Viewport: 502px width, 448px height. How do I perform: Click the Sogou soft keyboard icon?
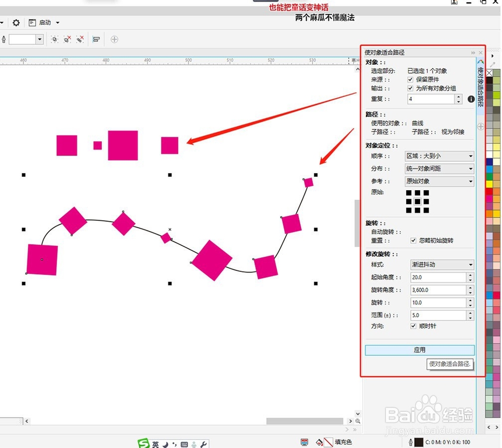(x=184, y=444)
